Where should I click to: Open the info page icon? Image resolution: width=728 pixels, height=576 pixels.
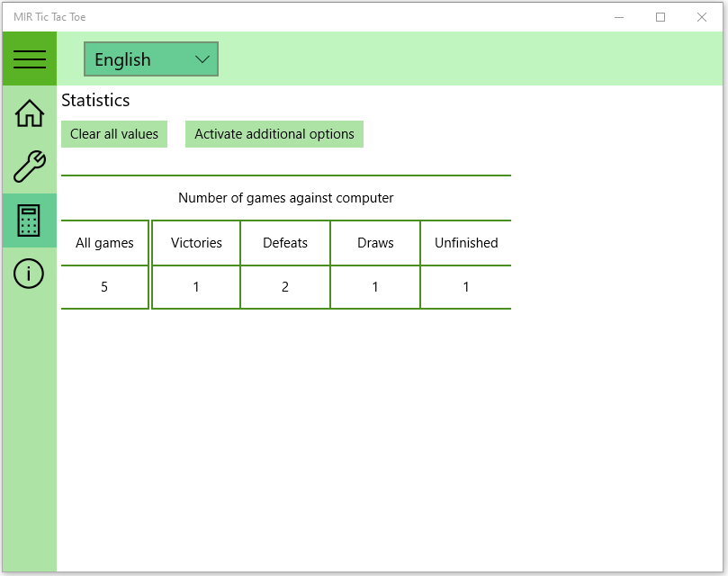tap(28, 274)
